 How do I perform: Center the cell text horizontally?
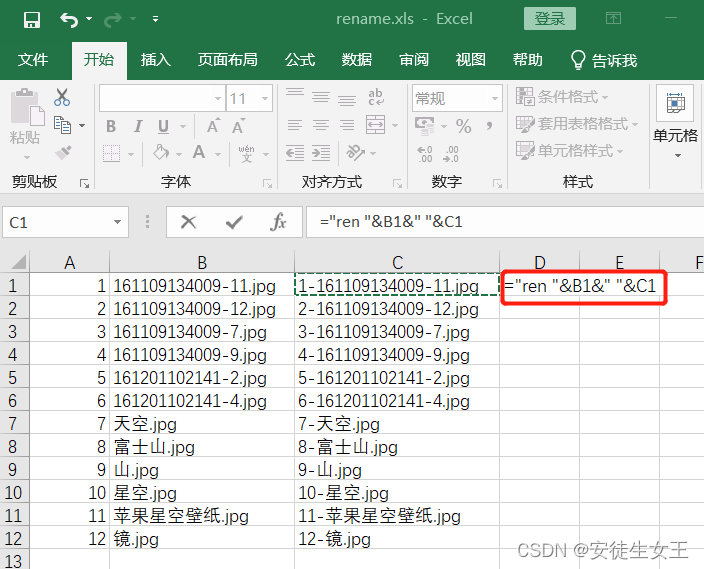click(x=321, y=125)
